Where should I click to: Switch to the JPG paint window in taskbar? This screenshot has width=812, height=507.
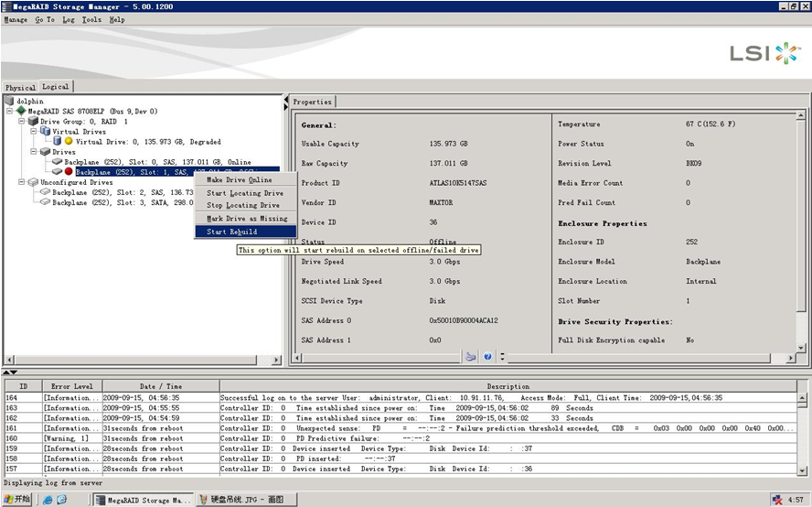point(242,500)
